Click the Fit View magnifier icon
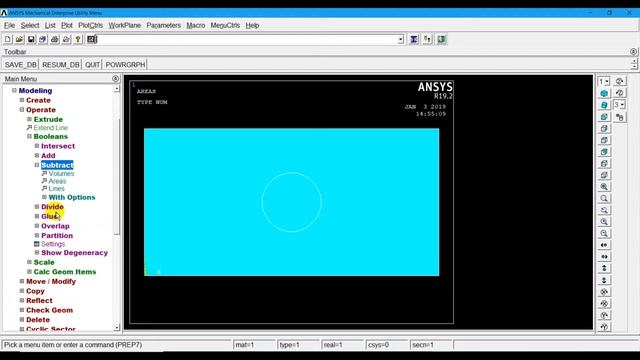Viewport: 640px width, 360px height. pyautogui.click(x=604, y=187)
